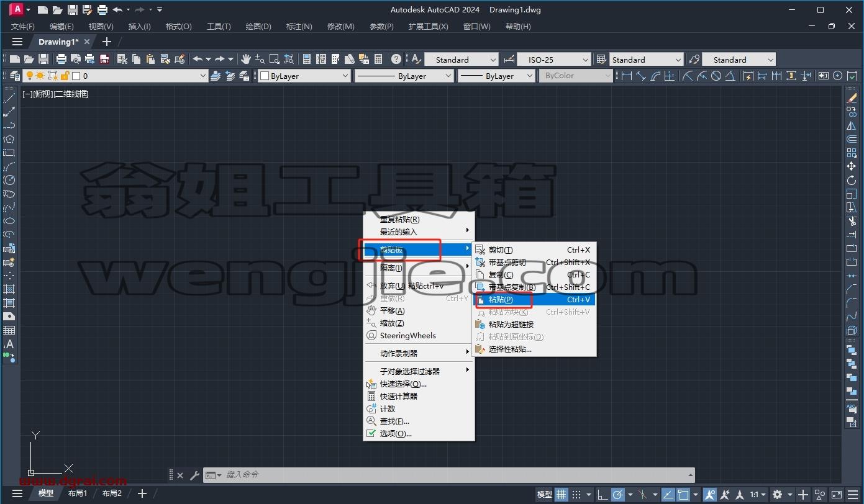Click the wrench icon beside command line
Screen dimensions: 864x504
(194, 475)
